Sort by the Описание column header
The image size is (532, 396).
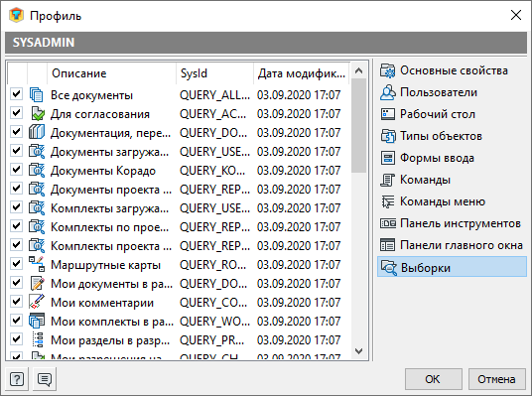tap(111, 73)
